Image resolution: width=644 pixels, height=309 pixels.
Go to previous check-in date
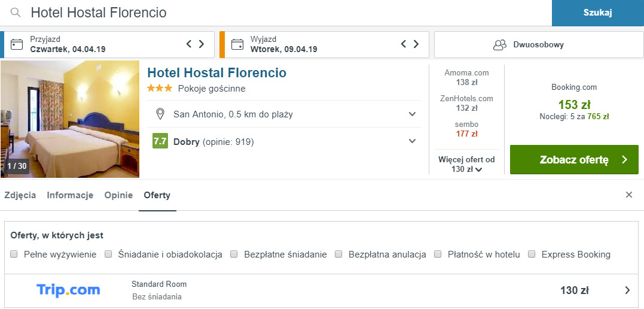tap(189, 44)
